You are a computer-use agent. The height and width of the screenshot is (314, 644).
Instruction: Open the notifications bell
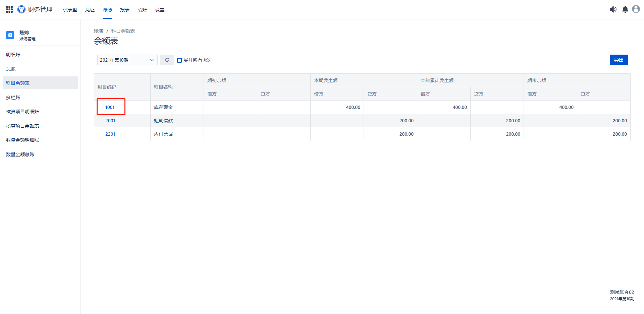pos(625,9)
